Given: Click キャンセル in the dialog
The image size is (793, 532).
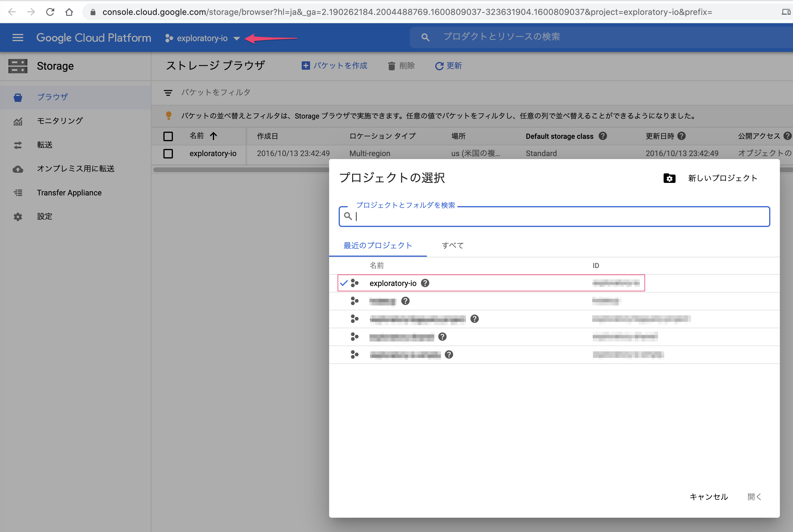Looking at the screenshot, I should (709, 497).
